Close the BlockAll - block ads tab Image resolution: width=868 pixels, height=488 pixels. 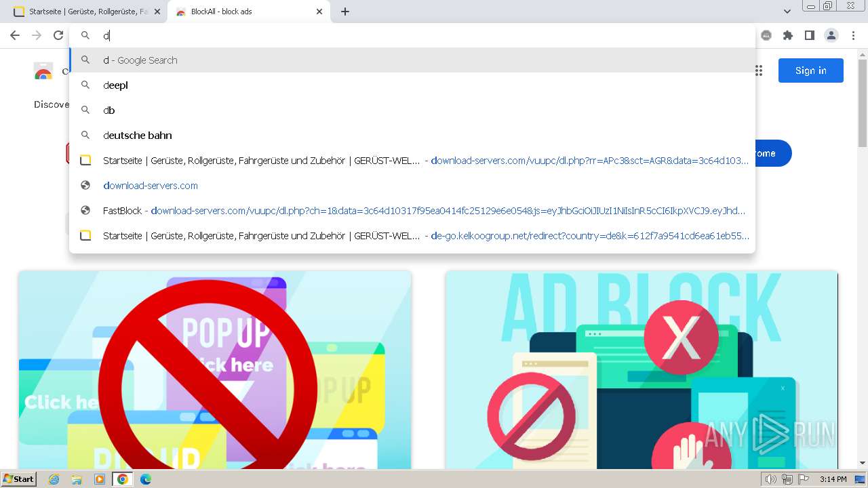(320, 12)
